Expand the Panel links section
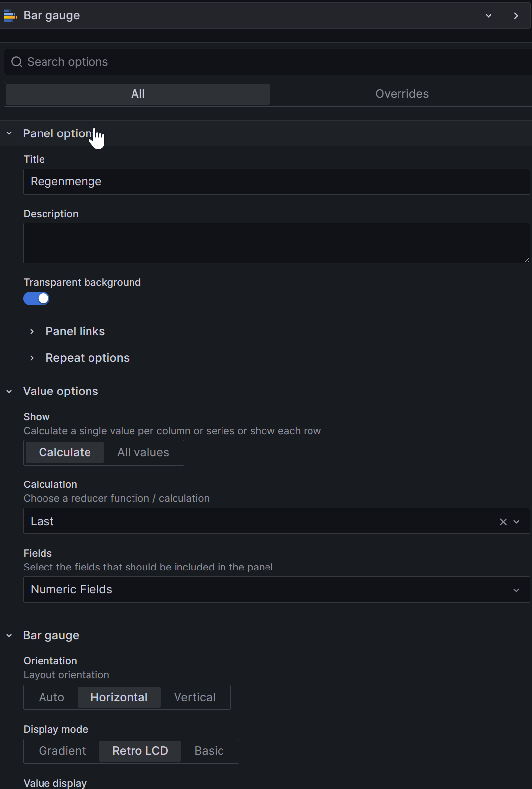532x789 pixels. coord(75,331)
